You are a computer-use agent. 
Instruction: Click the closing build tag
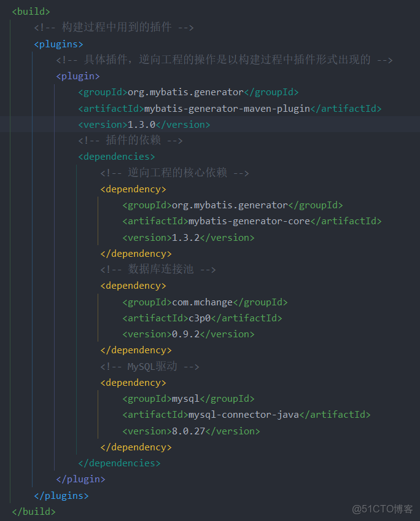point(34,511)
